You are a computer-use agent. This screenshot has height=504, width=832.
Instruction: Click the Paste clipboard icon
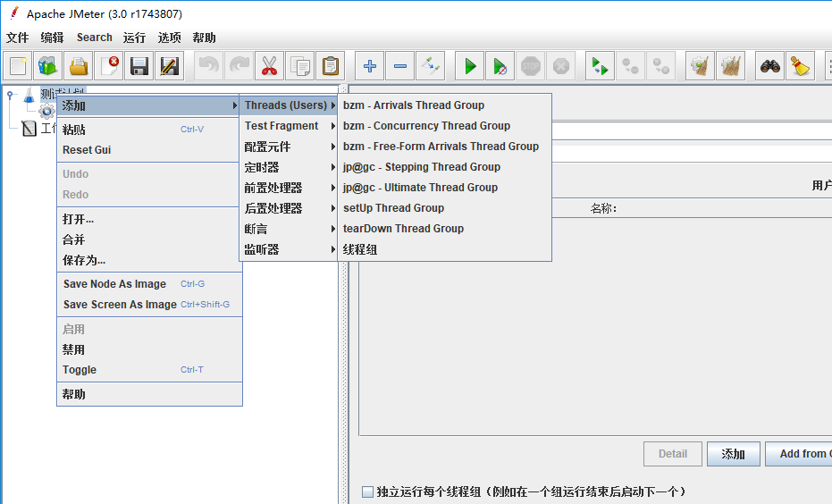coord(330,66)
